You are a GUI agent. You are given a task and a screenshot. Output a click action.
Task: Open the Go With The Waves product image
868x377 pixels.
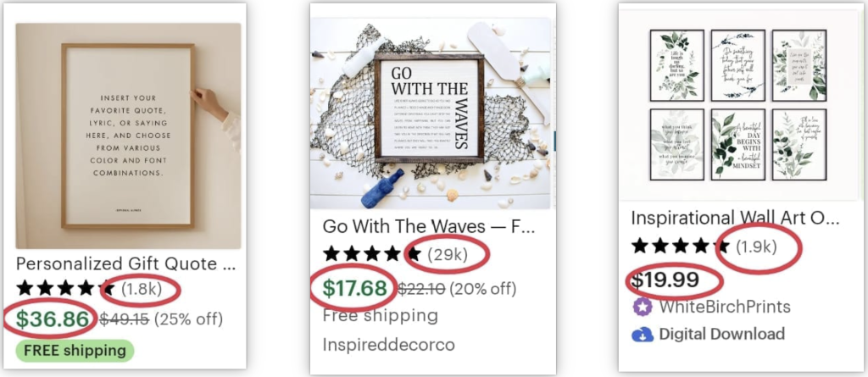point(431,114)
